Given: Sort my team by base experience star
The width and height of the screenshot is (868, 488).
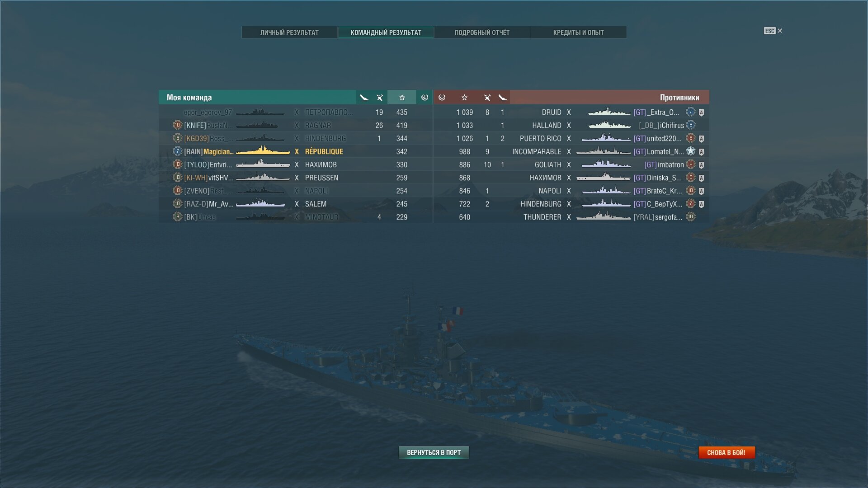Looking at the screenshot, I should [x=402, y=98].
